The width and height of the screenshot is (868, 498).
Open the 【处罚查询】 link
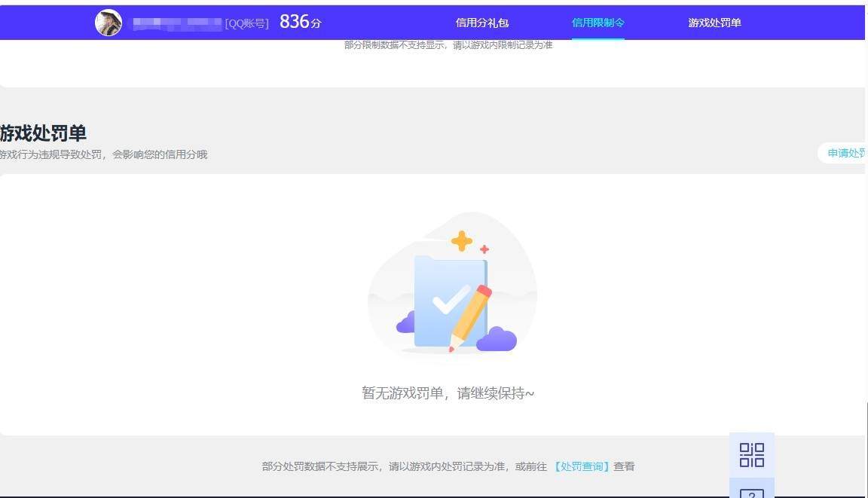pos(581,466)
